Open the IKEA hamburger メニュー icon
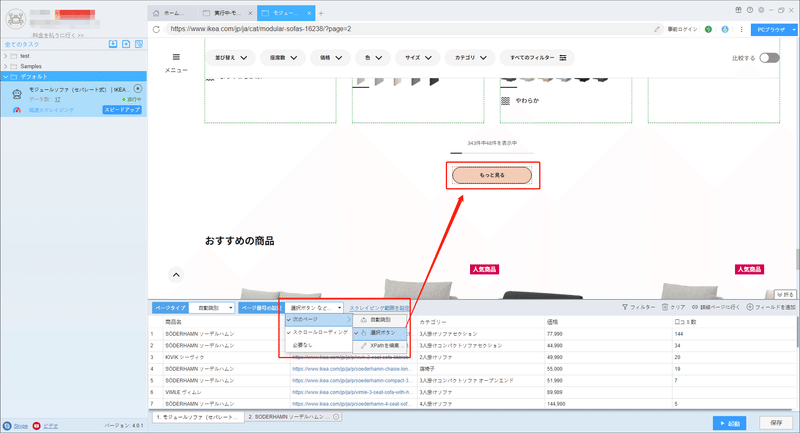 176,57
